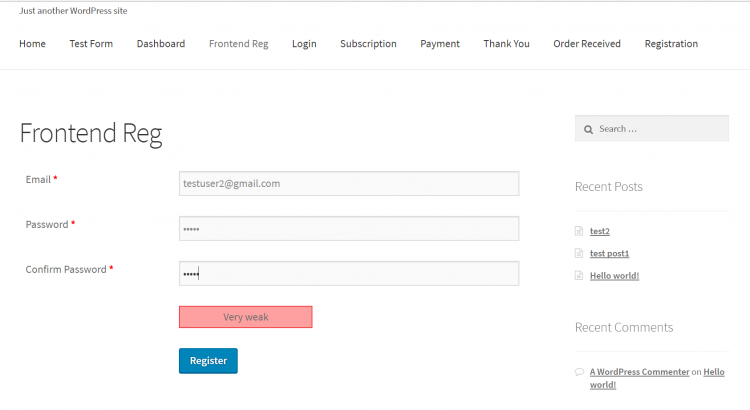Viewport: 750px width, 410px height.
Task: Click the Search box in sidebar
Action: [651, 129]
